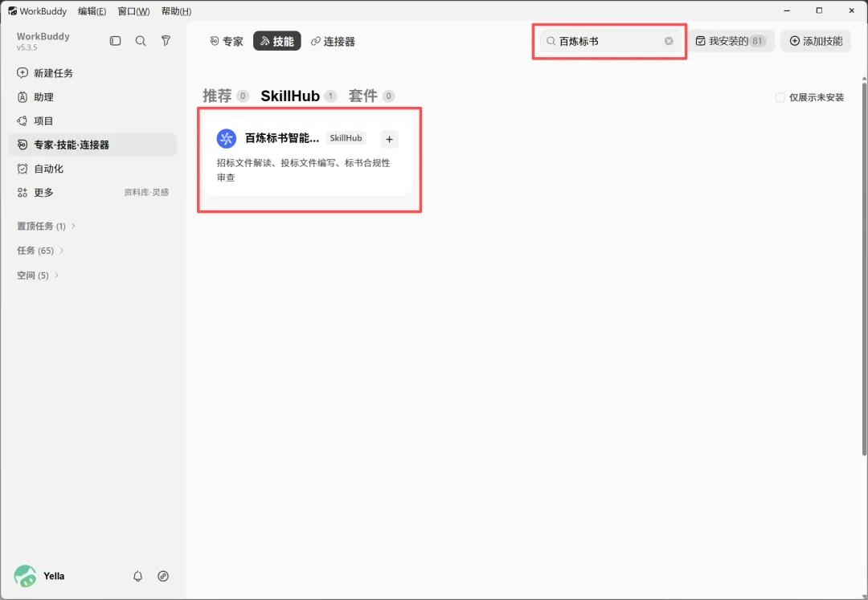Clear the search box text

pyautogui.click(x=669, y=41)
